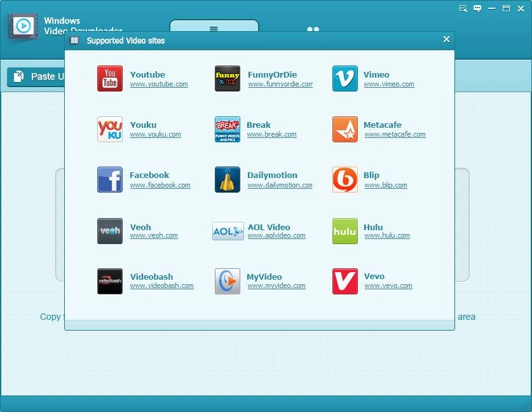Click the Videobash site name
This screenshot has height=412, width=532.
[x=152, y=277]
